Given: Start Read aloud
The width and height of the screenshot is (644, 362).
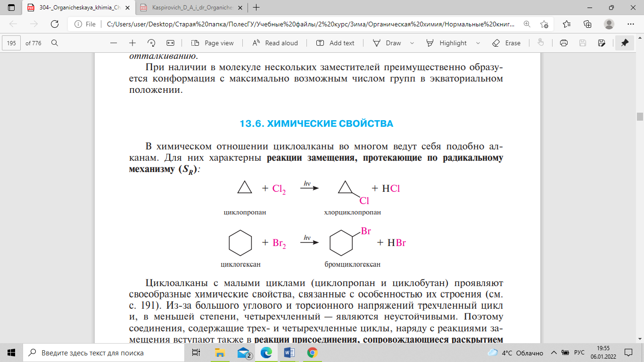Looking at the screenshot, I should pos(275,43).
